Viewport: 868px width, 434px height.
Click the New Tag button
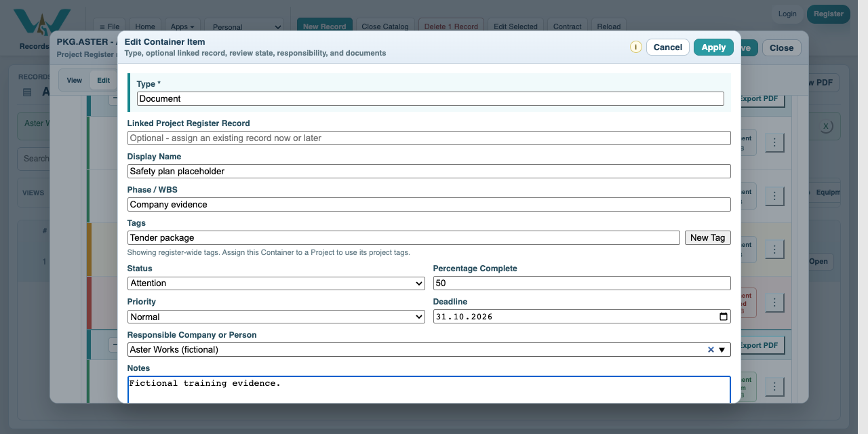pos(708,237)
